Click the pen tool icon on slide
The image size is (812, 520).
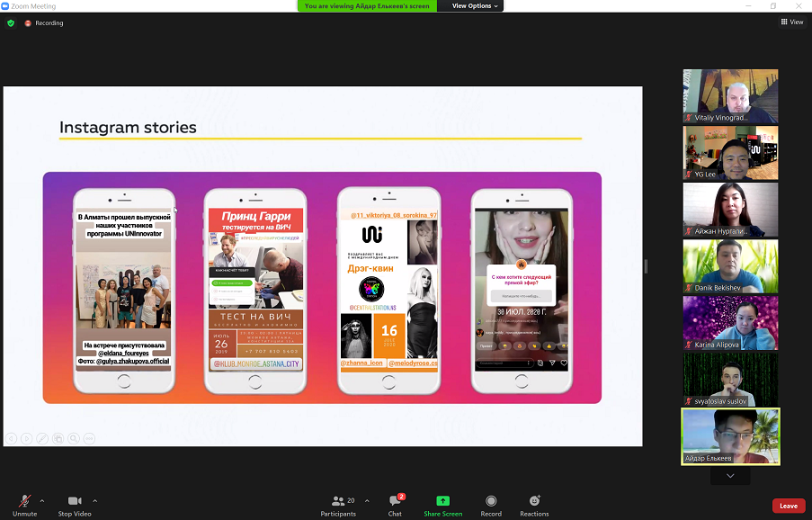coord(42,439)
